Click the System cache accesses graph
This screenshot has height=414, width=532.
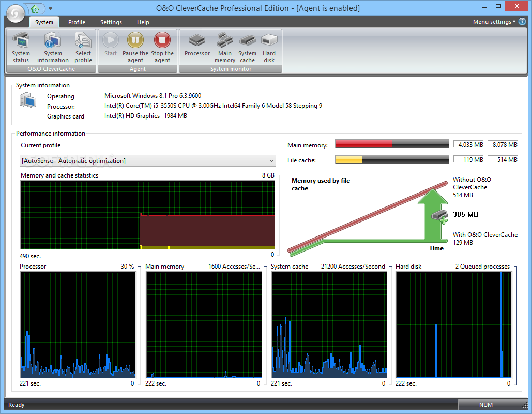[x=329, y=324]
